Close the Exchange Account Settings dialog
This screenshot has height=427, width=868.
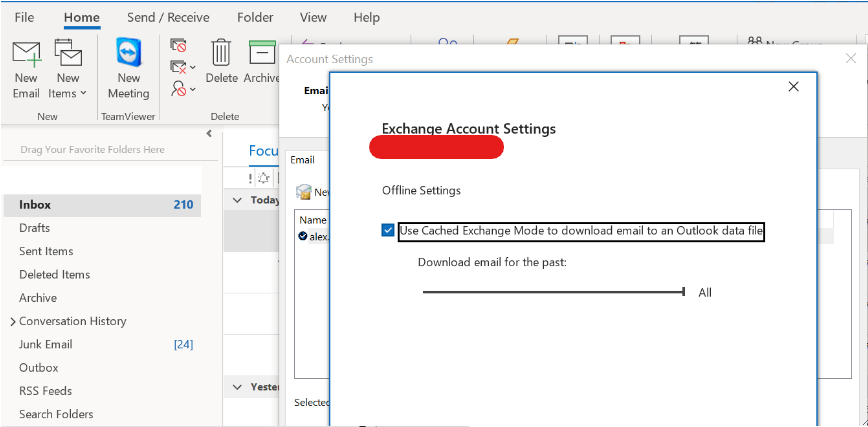click(x=793, y=86)
